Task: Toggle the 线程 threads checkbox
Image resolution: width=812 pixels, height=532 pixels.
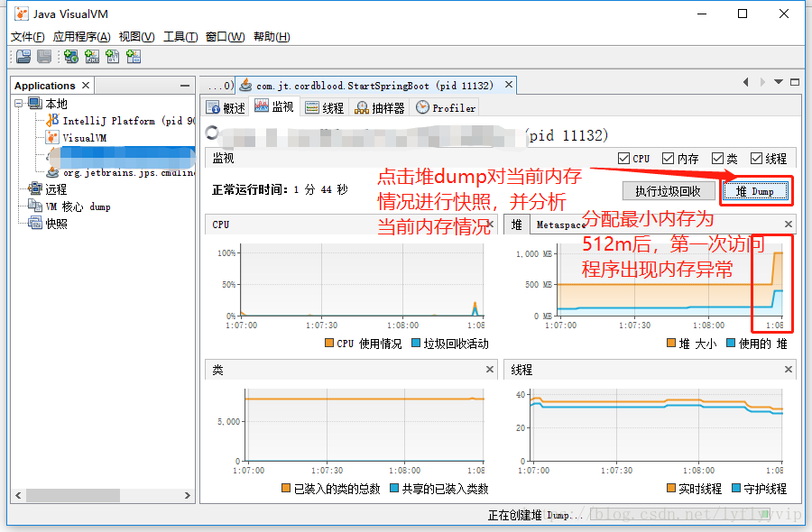Action: [x=756, y=159]
